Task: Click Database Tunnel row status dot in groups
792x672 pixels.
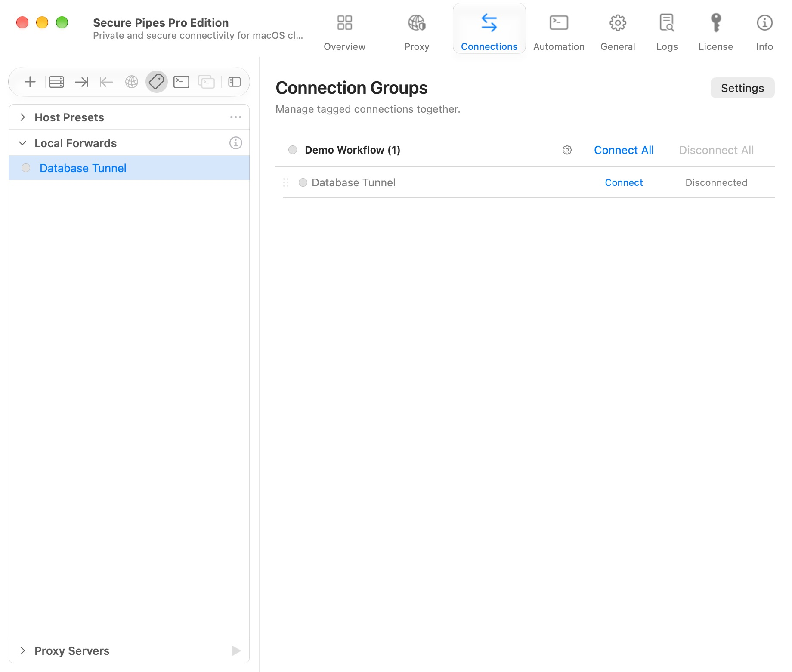Action: tap(303, 182)
